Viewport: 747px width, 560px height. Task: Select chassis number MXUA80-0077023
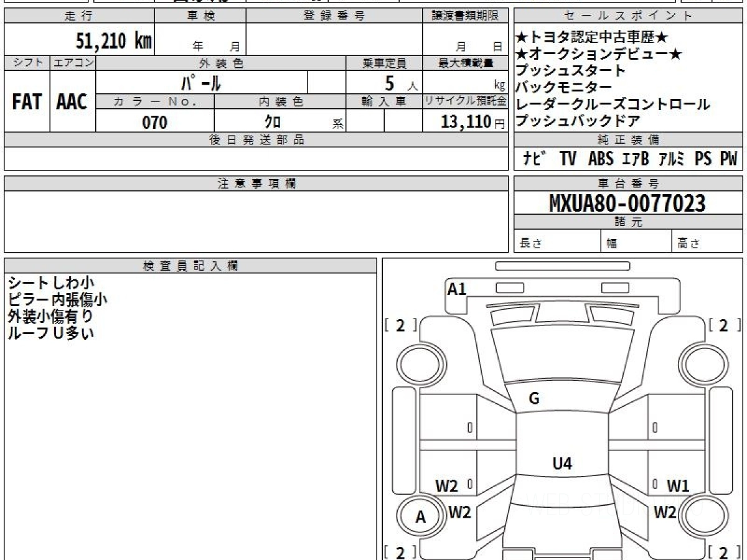pos(627,203)
